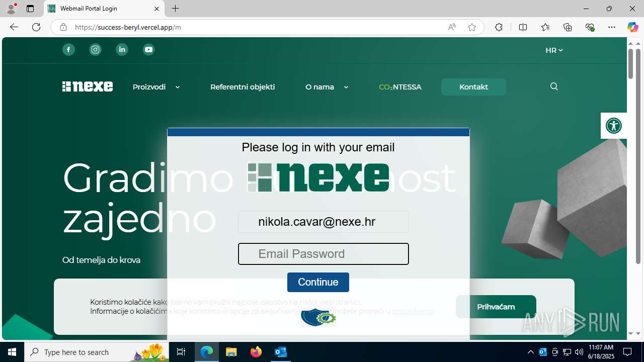This screenshot has width=644, height=362.
Task: Open the CO2NTESSA menu link
Action: pyautogui.click(x=400, y=87)
